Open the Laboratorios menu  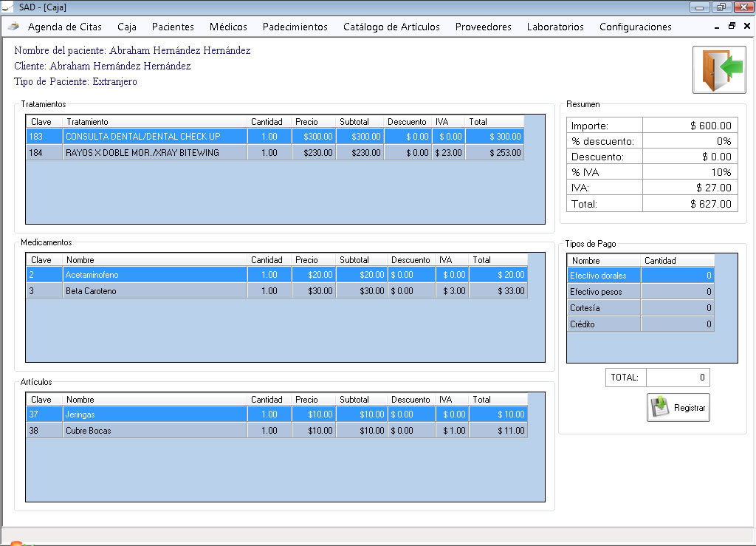555,27
